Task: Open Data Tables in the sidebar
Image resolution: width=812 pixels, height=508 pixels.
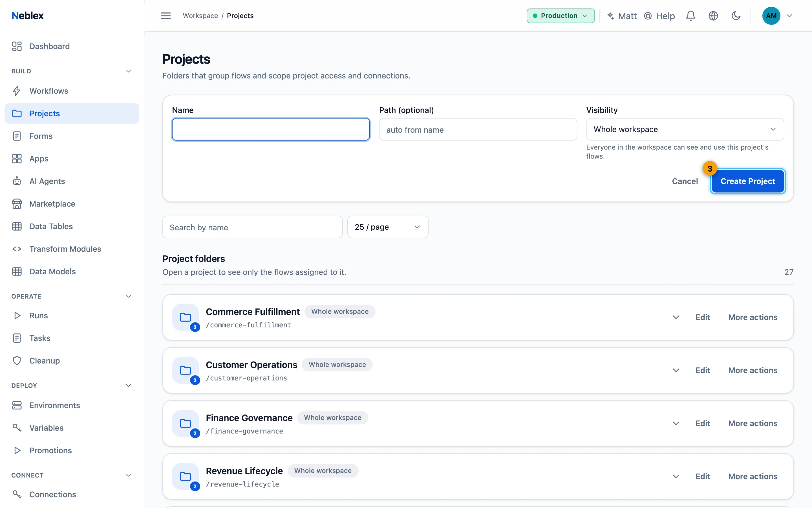Action: [x=72, y=226]
